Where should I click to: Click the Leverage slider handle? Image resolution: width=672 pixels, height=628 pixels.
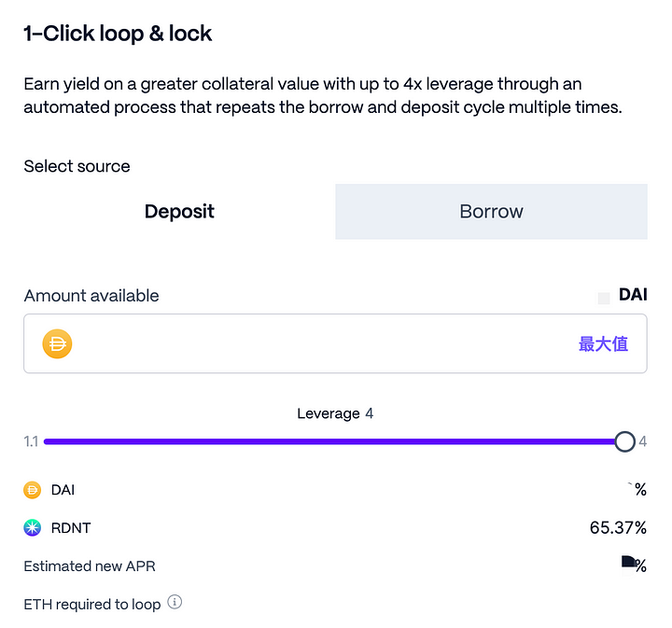tap(624, 441)
